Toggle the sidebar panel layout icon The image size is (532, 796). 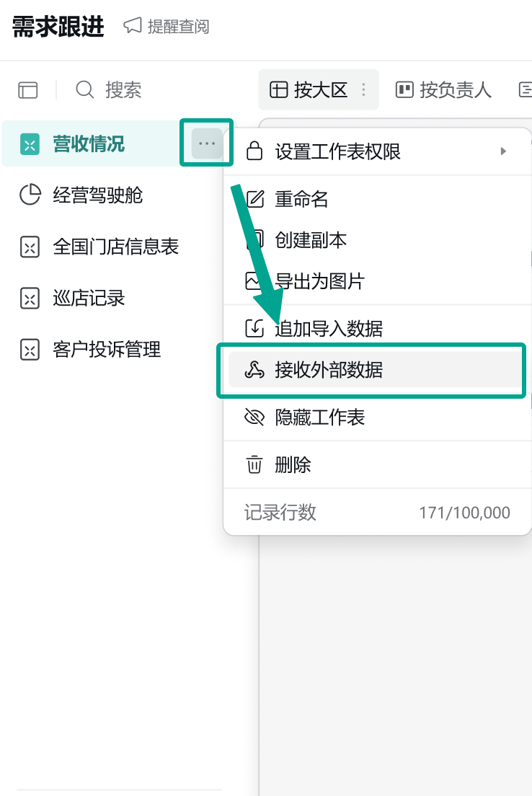pos(28,90)
